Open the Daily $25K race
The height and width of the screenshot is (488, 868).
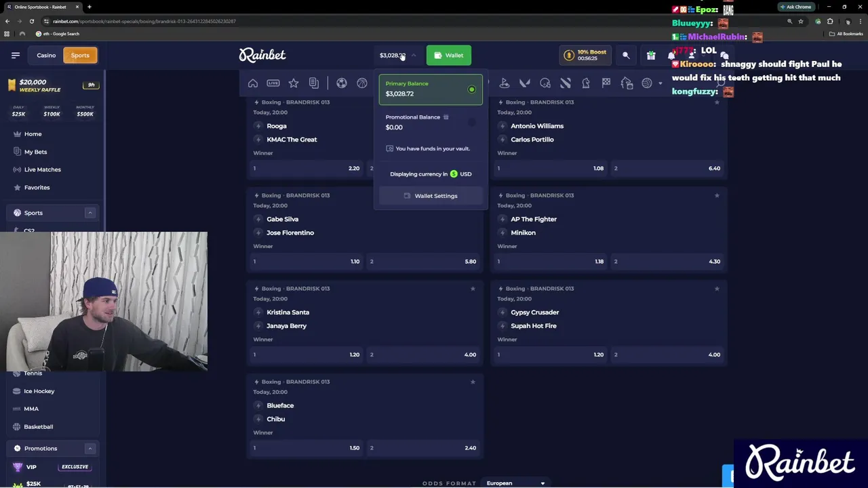pos(18,110)
